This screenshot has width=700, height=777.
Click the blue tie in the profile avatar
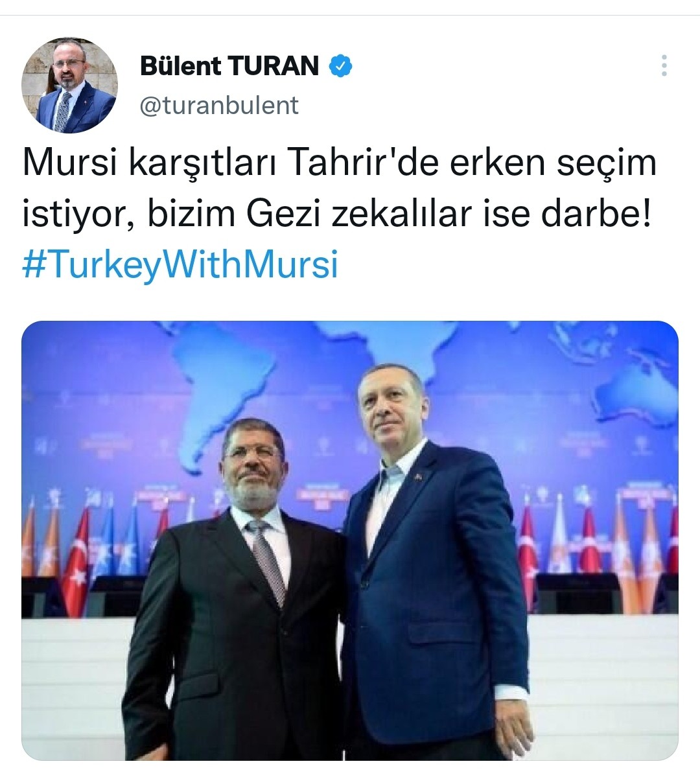[x=63, y=113]
